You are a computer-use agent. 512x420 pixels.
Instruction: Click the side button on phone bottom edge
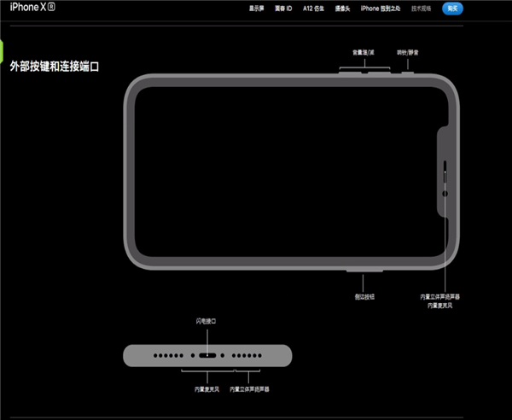364,271
